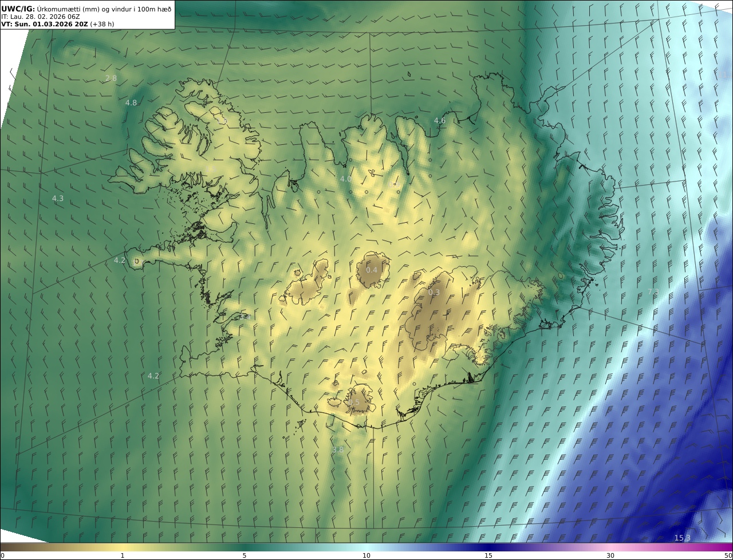Click the '0' tick on the color scale

tap(2, 555)
